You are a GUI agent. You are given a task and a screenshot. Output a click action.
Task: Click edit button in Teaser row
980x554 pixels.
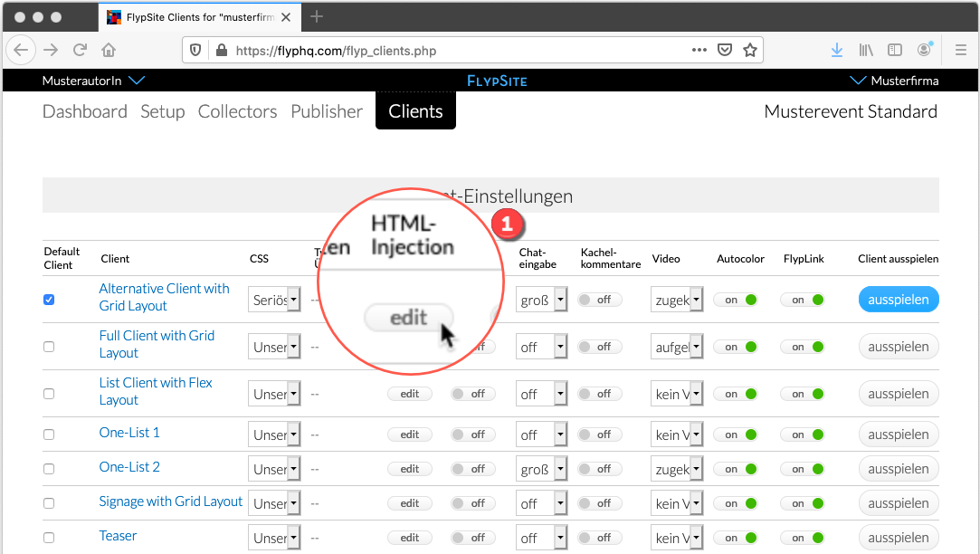410,538
